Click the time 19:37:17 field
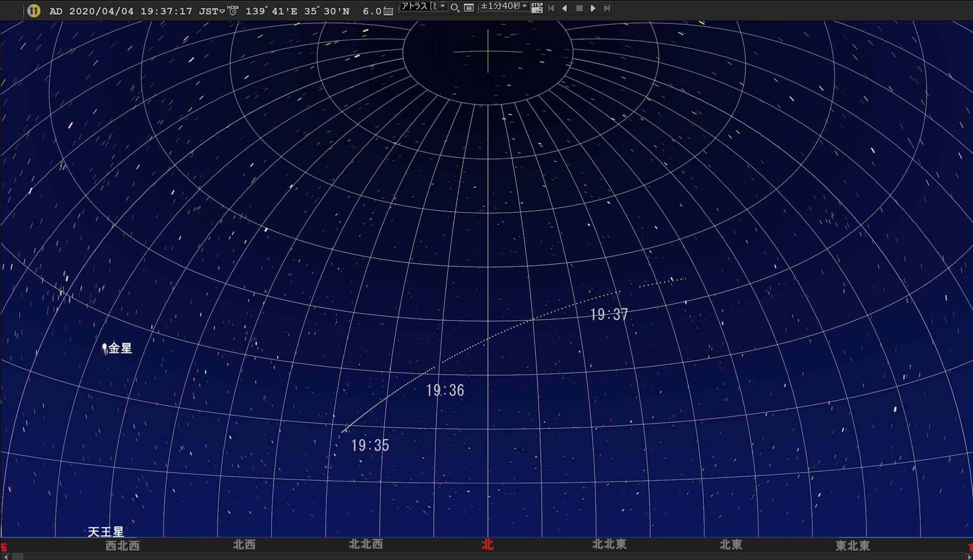This screenshot has width=973, height=560. point(166,11)
